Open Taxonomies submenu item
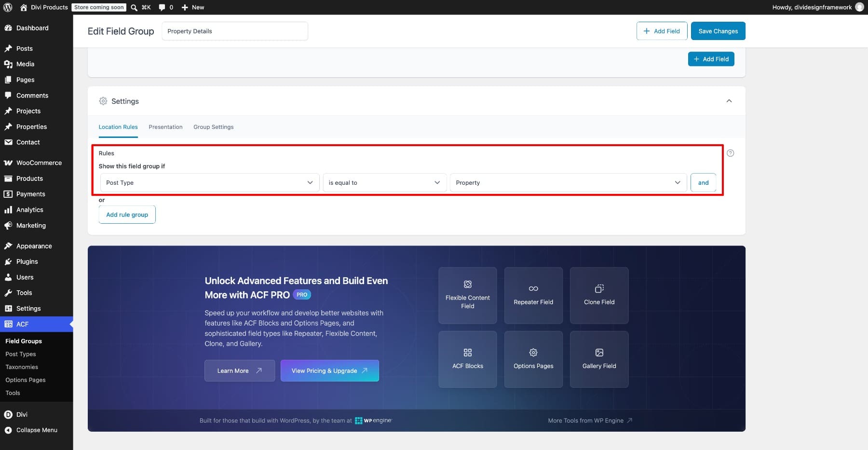The image size is (868, 450). click(x=22, y=367)
